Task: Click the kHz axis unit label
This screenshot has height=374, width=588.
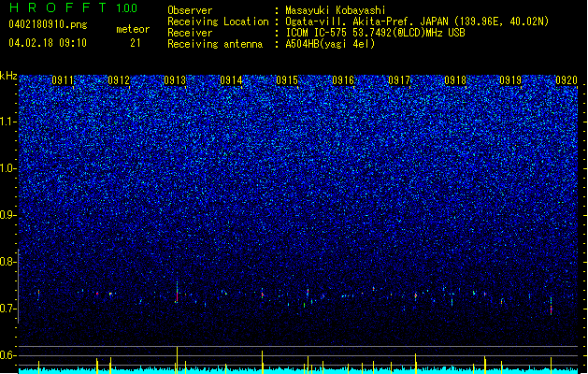Action: [x=8, y=76]
